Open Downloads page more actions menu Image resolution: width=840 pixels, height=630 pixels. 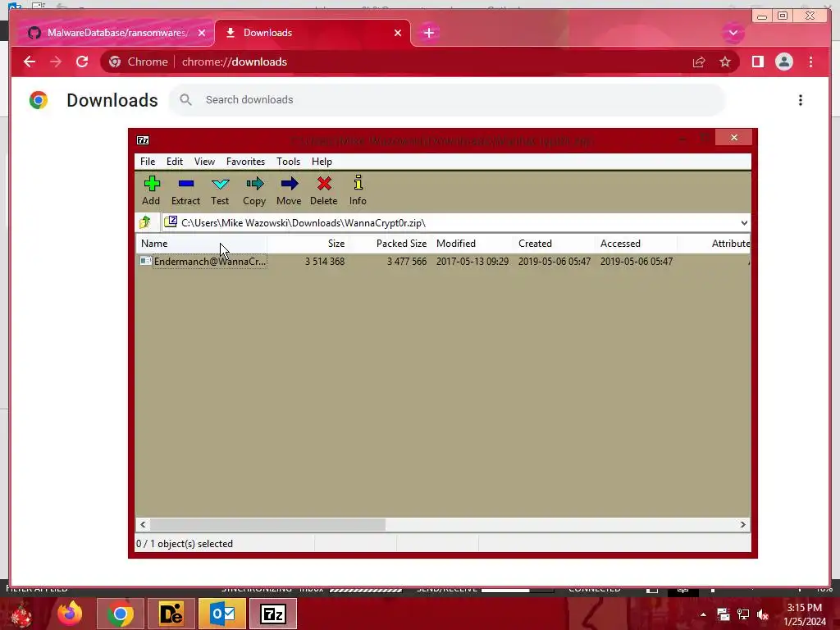801,100
